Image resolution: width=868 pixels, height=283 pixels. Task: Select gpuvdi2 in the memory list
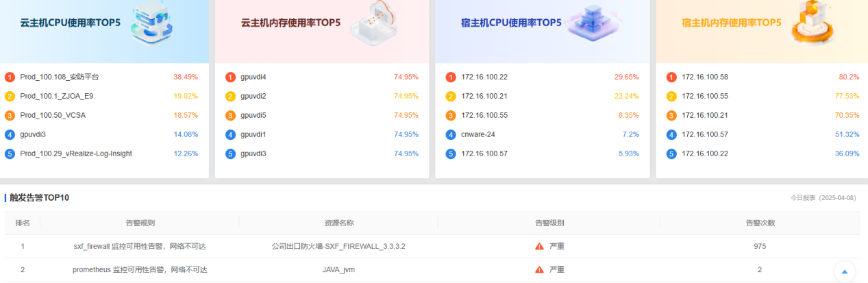(253, 96)
